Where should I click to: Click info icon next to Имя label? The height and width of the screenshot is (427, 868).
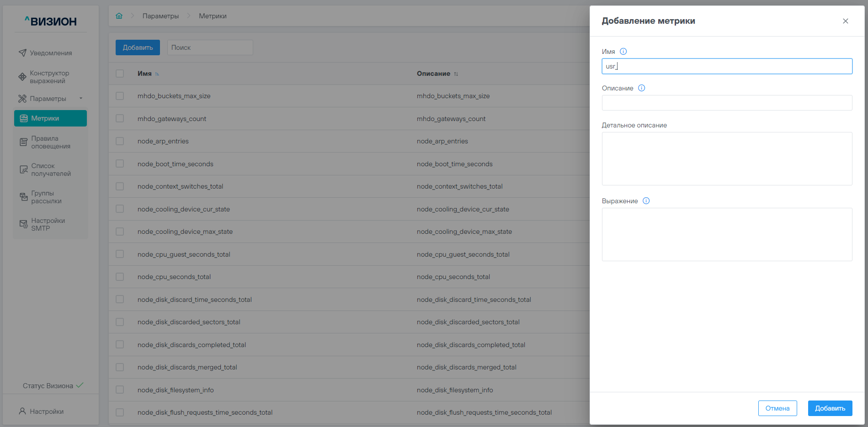click(623, 52)
